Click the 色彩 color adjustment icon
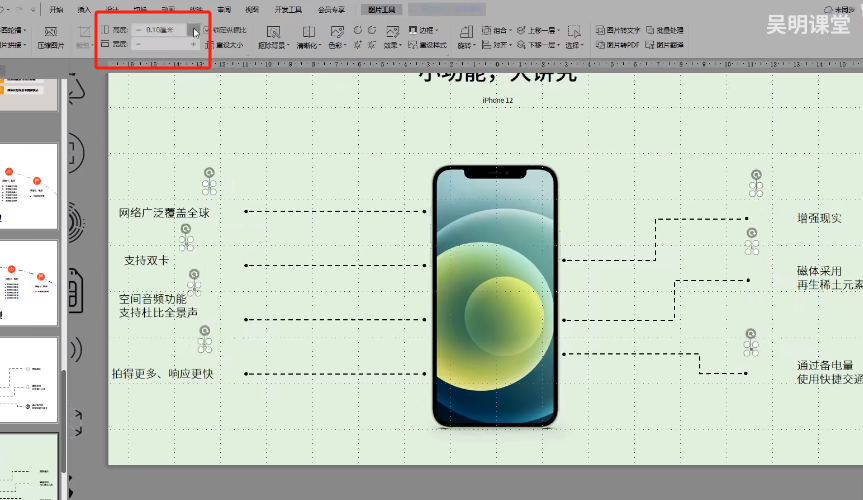Viewport: 863px width, 500px height. [x=337, y=32]
